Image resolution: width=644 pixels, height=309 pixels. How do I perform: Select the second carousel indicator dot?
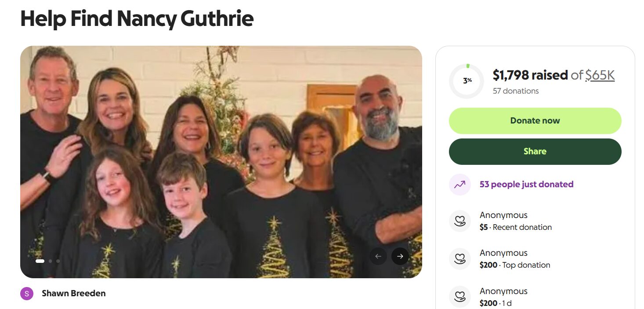tap(51, 261)
